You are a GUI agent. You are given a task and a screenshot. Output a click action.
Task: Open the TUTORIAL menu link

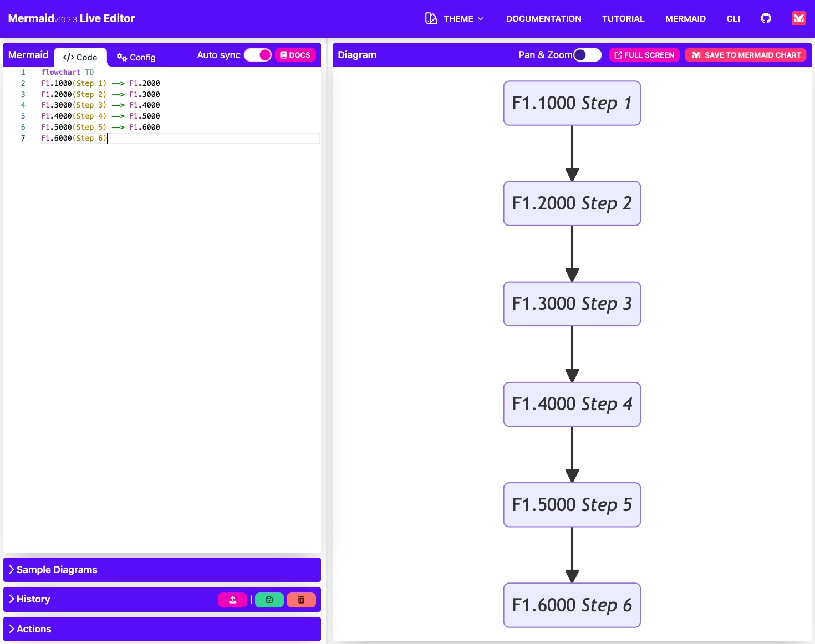pos(623,18)
